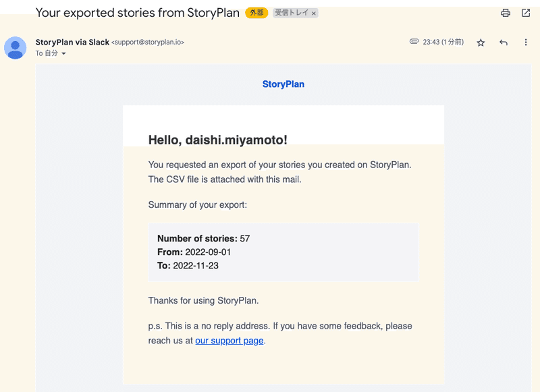
Task: Reply using the arrow icon
Action: point(503,43)
